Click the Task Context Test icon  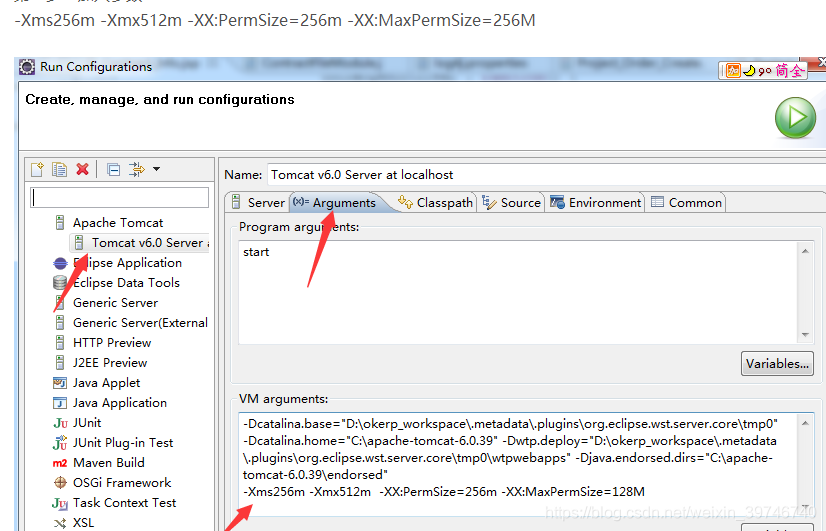[x=60, y=503]
